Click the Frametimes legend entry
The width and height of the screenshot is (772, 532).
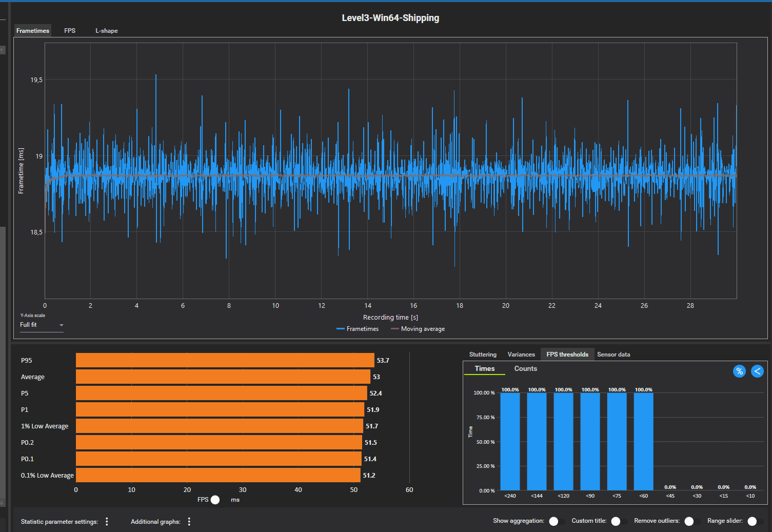[x=358, y=329]
